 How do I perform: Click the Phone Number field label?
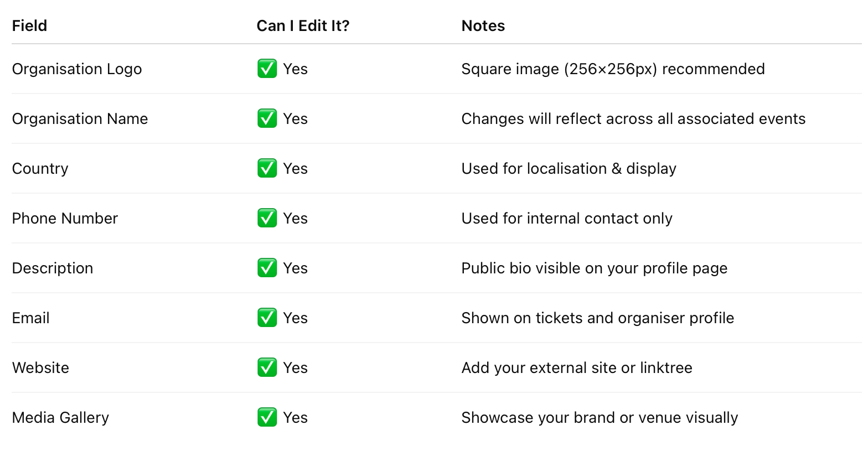65,219
